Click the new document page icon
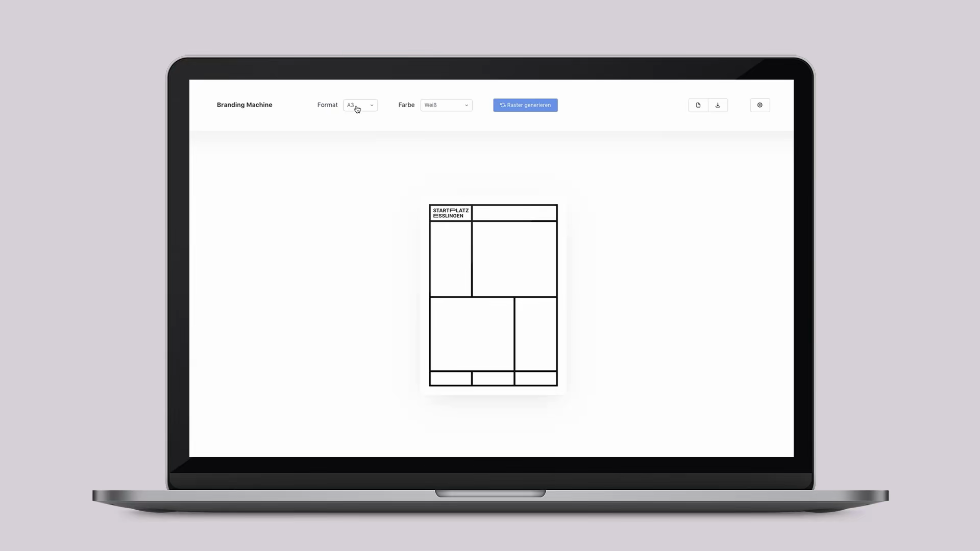Image resolution: width=980 pixels, height=551 pixels. pyautogui.click(x=698, y=105)
